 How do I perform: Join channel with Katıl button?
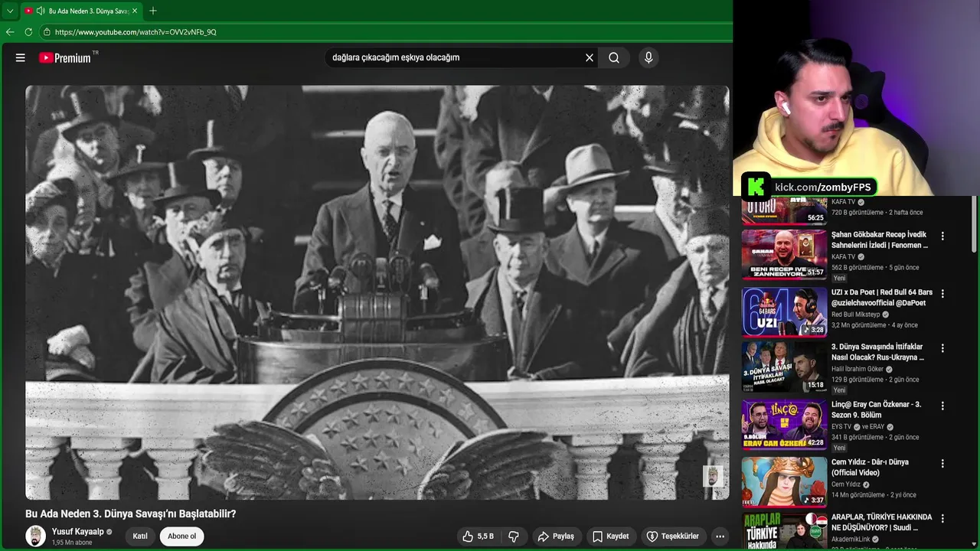[140, 536]
